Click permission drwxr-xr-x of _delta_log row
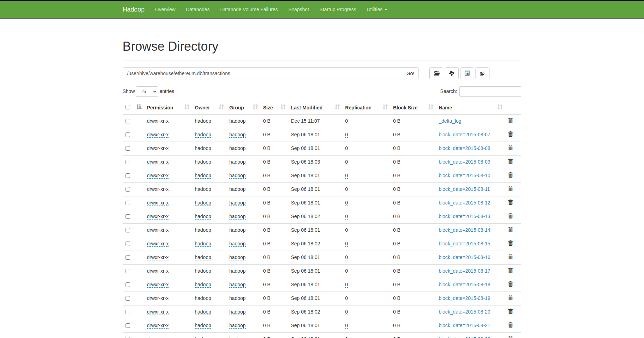Image resolution: width=644 pixels, height=338 pixels. [x=158, y=121]
